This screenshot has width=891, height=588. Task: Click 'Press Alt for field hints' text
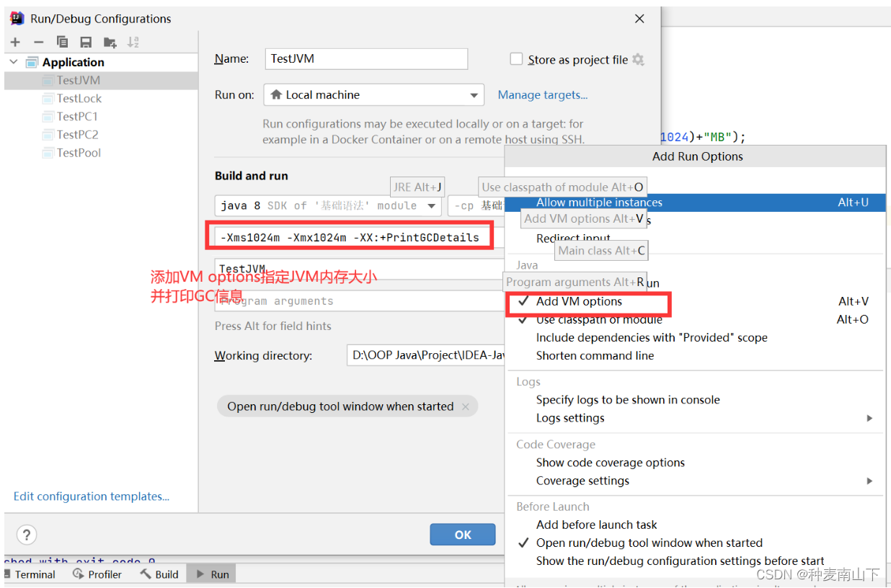(x=273, y=326)
